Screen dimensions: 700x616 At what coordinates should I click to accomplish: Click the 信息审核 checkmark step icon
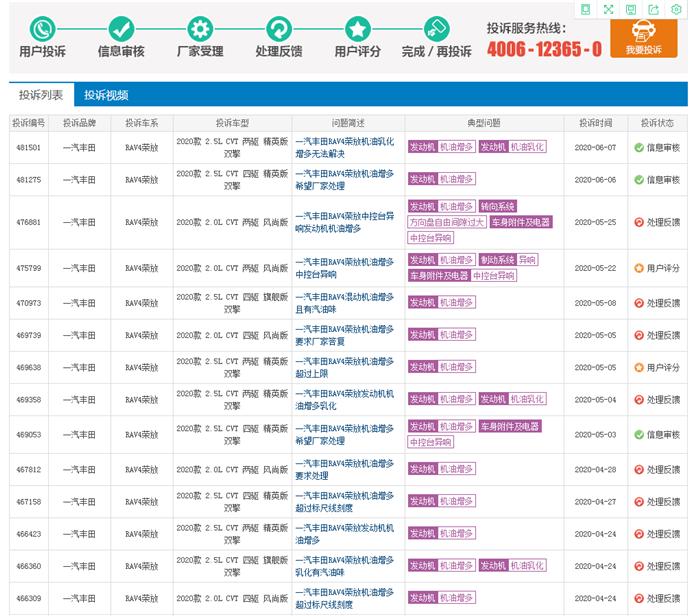(121, 29)
